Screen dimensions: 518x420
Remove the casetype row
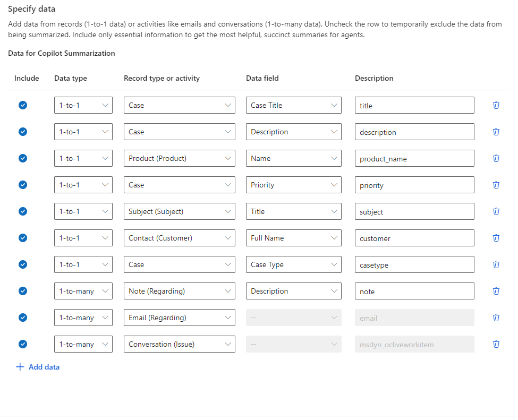click(496, 264)
